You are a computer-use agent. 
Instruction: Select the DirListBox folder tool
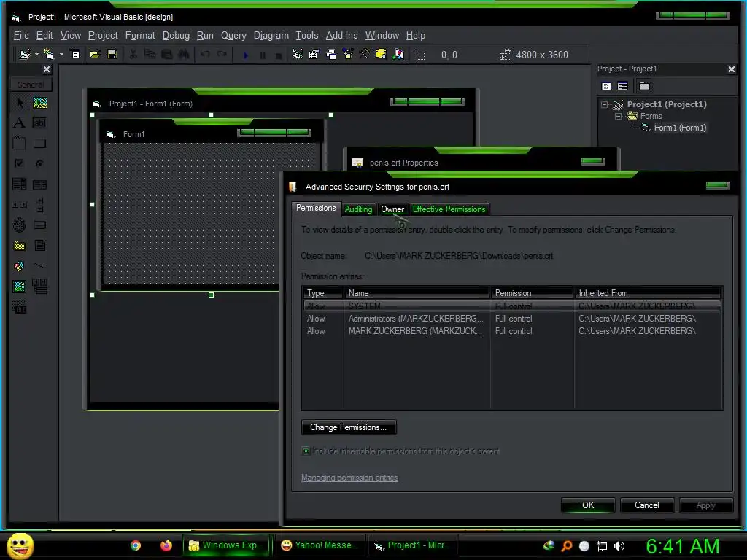point(20,246)
